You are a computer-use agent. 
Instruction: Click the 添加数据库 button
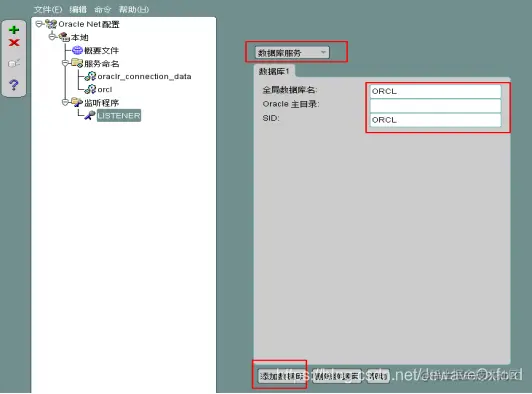[281, 376]
